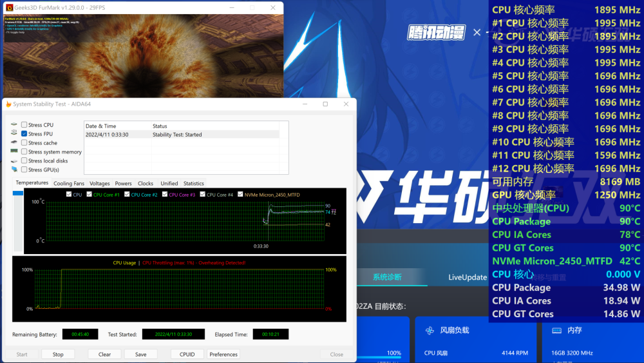Enable the Stress CPU checkbox
Screen dimensions: 644x363
pyautogui.click(x=24, y=124)
